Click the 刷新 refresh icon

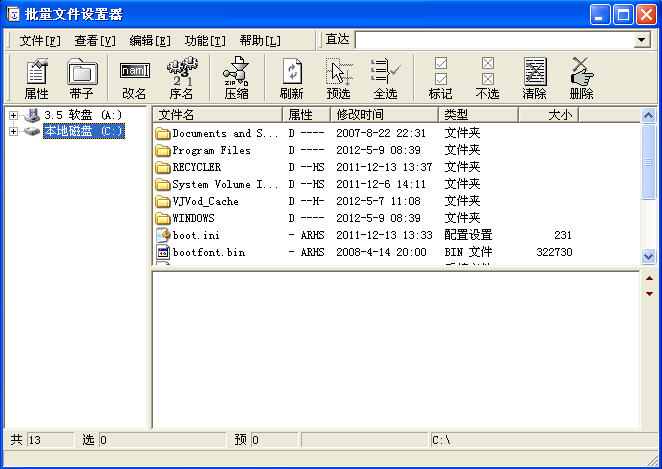coord(292,79)
